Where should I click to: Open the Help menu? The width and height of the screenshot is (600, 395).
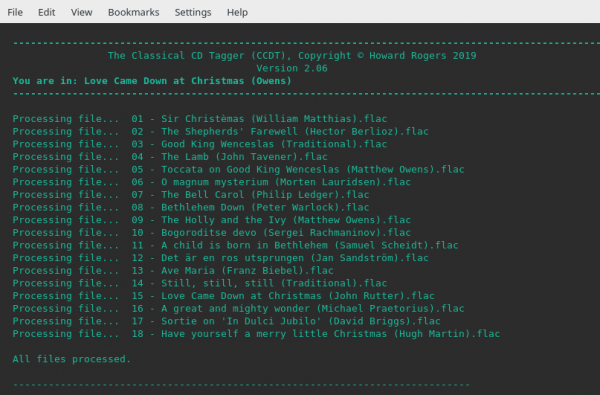[x=237, y=12]
